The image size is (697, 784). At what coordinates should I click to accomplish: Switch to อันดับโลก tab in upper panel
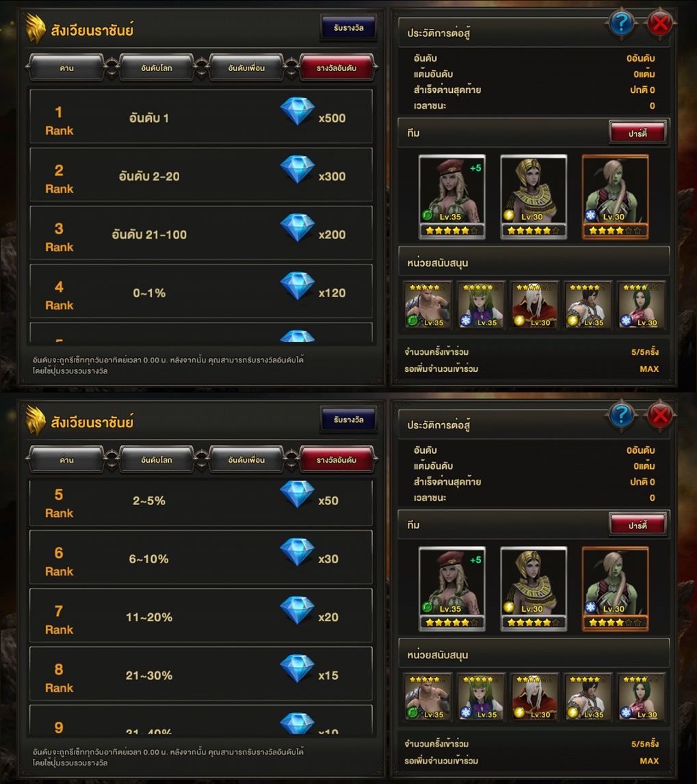coord(157,68)
